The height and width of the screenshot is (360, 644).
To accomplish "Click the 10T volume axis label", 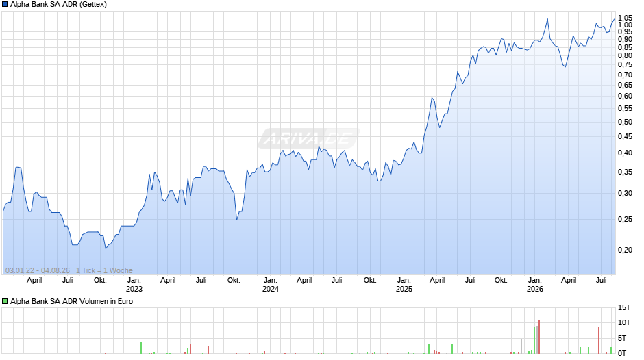I will [624, 322].
